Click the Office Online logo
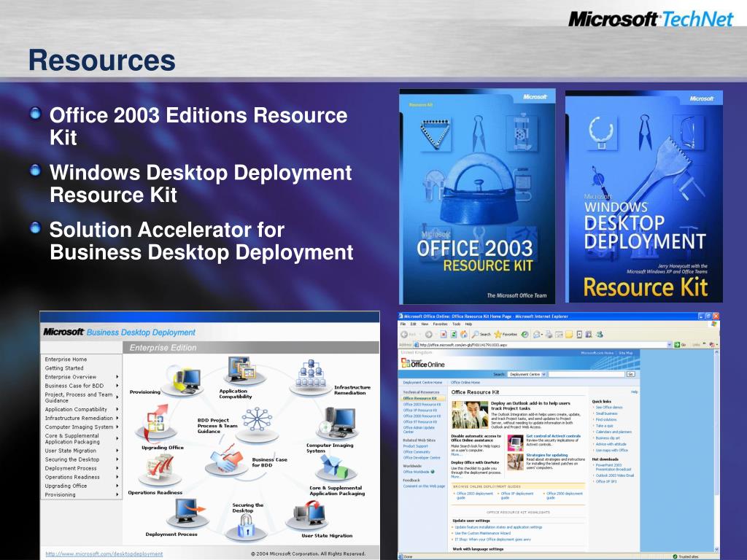The image size is (747, 560). (422, 363)
